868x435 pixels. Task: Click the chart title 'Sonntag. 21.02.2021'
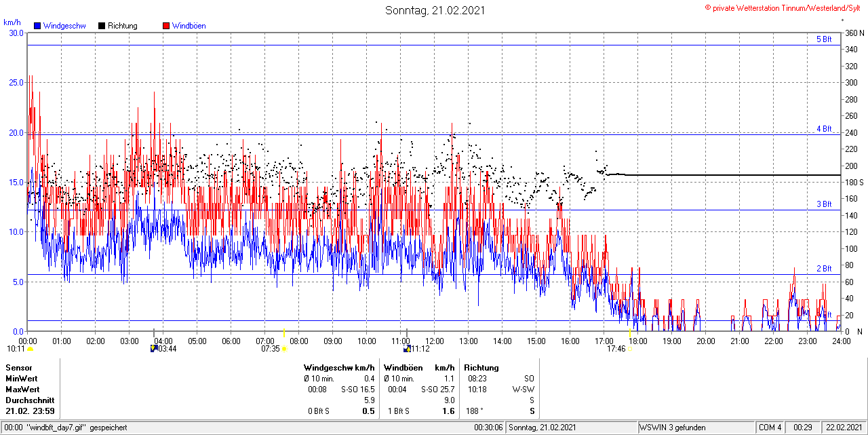click(x=435, y=10)
